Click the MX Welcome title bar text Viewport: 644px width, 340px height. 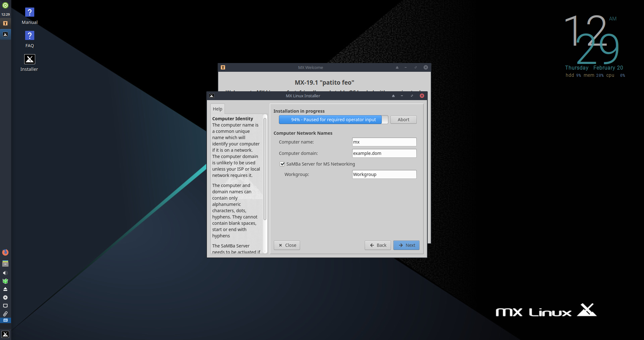point(310,67)
